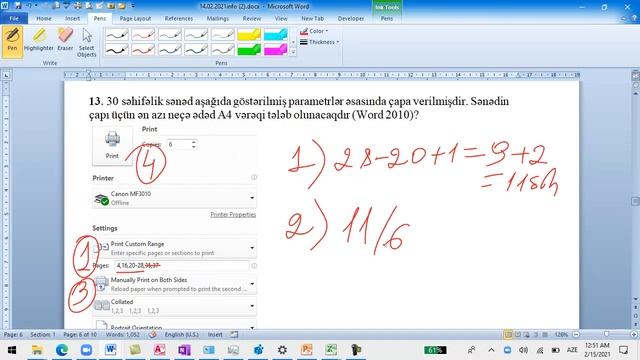Switch to the Home tab

(x=44, y=18)
